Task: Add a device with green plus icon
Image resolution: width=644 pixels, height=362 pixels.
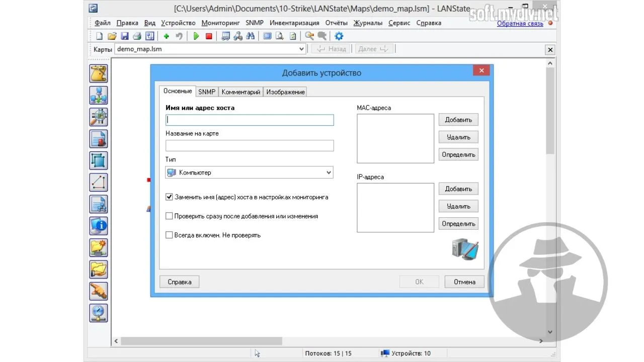Action: coord(166,36)
